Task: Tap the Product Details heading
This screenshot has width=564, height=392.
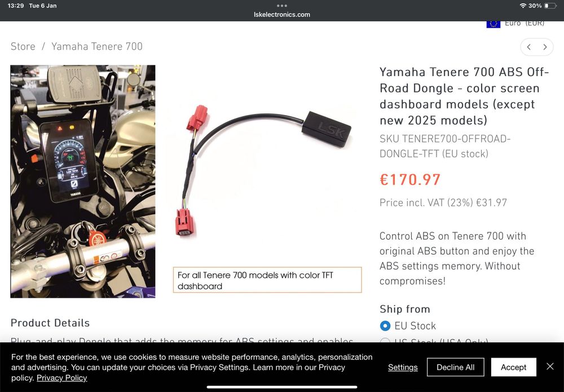Action: point(50,323)
